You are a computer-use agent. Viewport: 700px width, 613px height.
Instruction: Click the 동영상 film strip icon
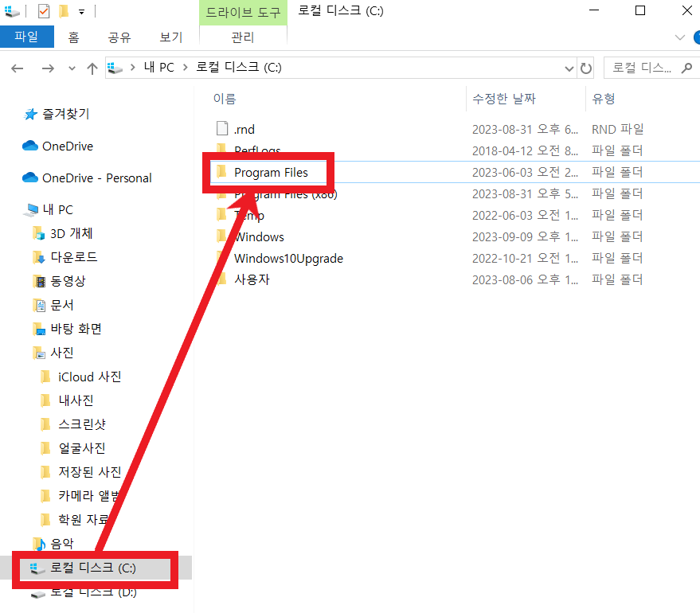[39, 281]
